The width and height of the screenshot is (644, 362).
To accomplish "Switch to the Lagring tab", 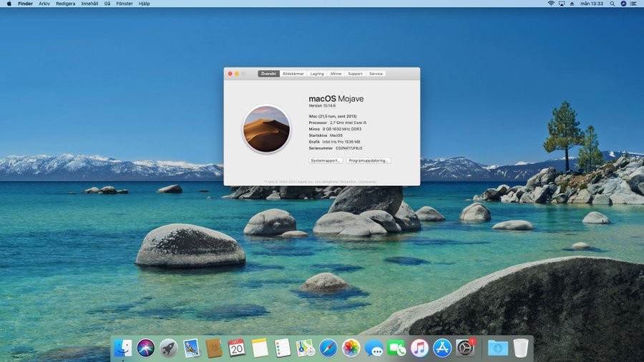I will point(317,74).
